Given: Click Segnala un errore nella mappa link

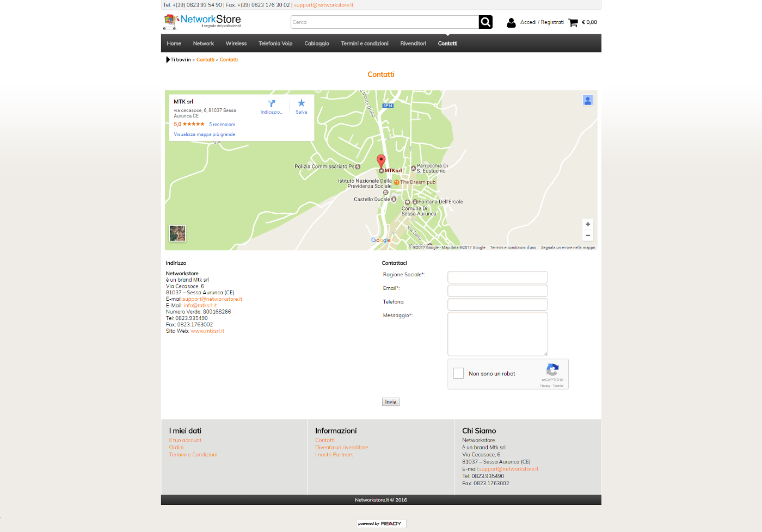Looking at the screenshot, I should pos(568,248).
